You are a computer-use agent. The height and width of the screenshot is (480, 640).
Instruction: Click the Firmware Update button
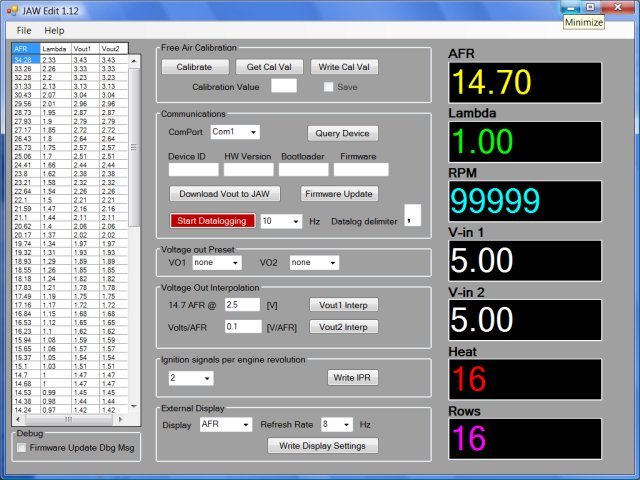339,194
